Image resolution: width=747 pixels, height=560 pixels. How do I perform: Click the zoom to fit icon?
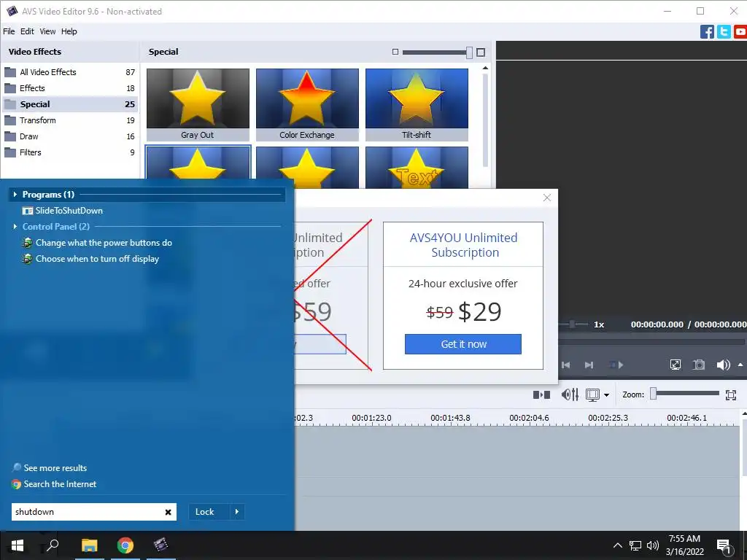click(731, 394)
